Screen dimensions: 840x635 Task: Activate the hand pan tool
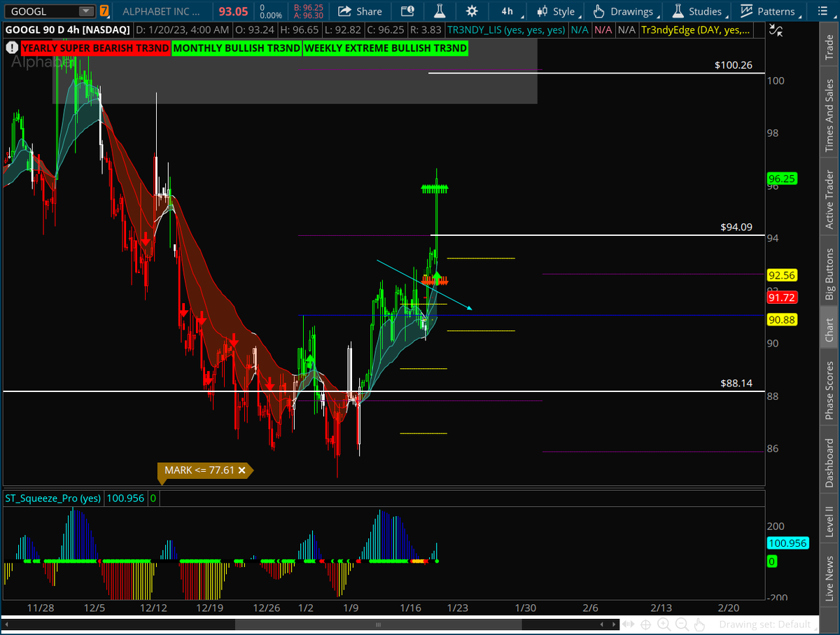(699, 624)
